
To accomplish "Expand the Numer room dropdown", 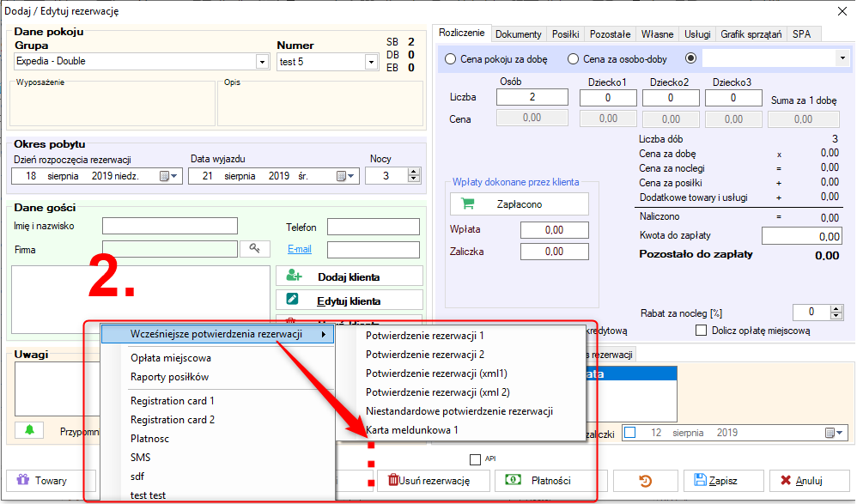I will coord(371,62).
